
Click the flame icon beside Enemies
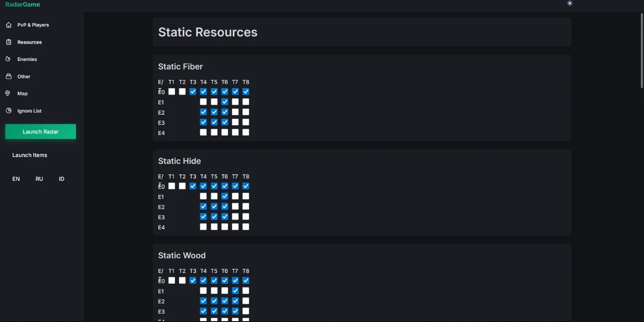point(8,59)
